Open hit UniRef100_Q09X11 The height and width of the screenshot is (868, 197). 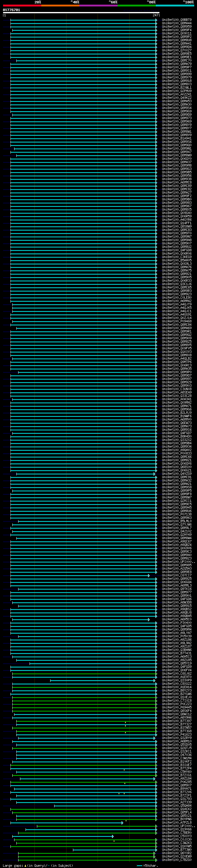pyautogui.click(x=177, y=33)
